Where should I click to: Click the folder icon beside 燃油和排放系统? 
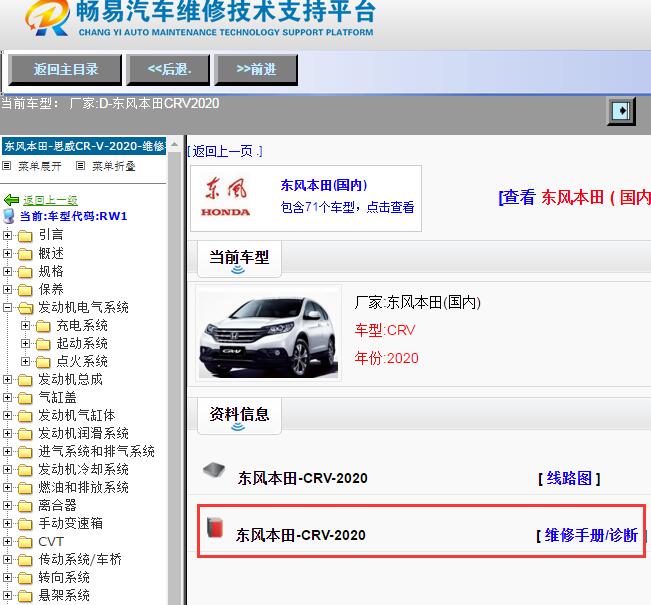click(x=25, y=488)
